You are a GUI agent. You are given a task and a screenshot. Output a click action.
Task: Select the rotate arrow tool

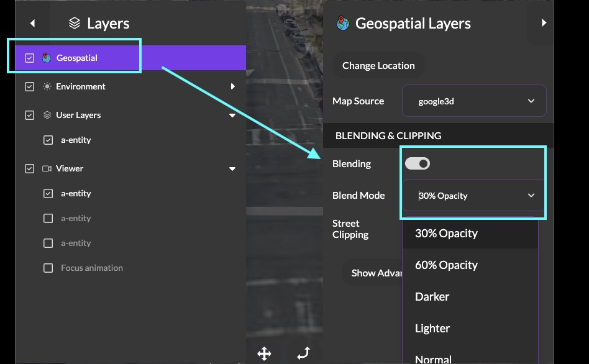pos(303,353)
